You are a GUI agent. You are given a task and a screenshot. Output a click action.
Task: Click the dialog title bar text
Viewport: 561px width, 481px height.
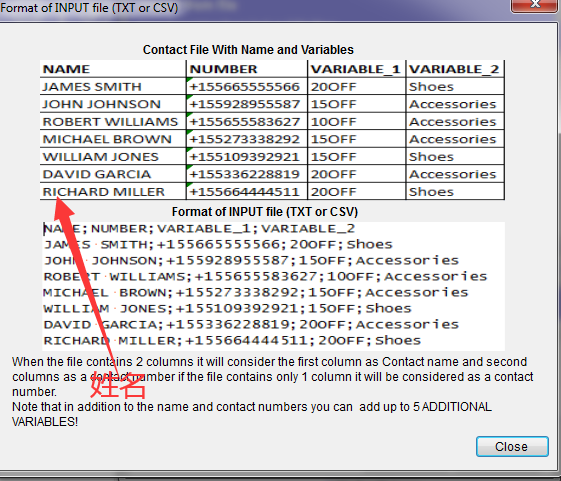tap(89, 8)
